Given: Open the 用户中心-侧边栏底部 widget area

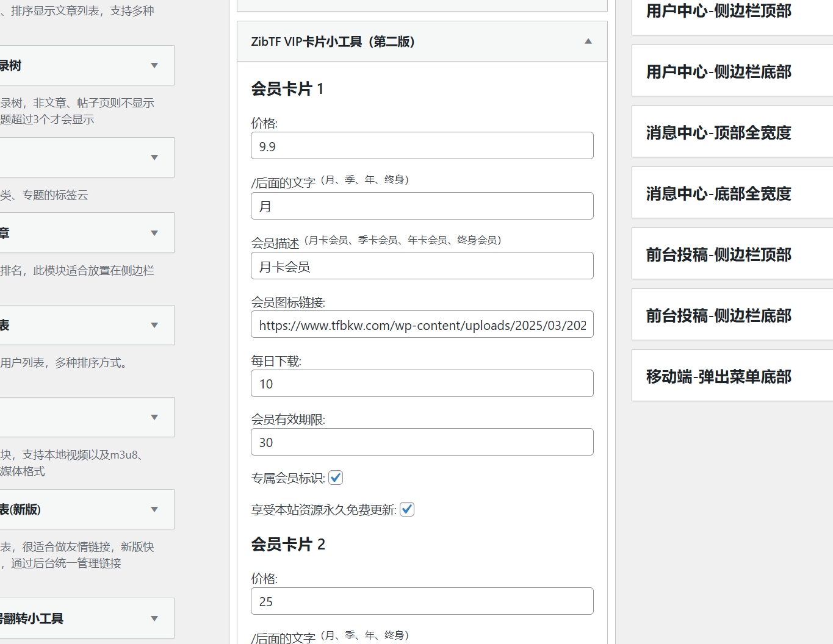Looking at the screenshot, I should point(718,71).
